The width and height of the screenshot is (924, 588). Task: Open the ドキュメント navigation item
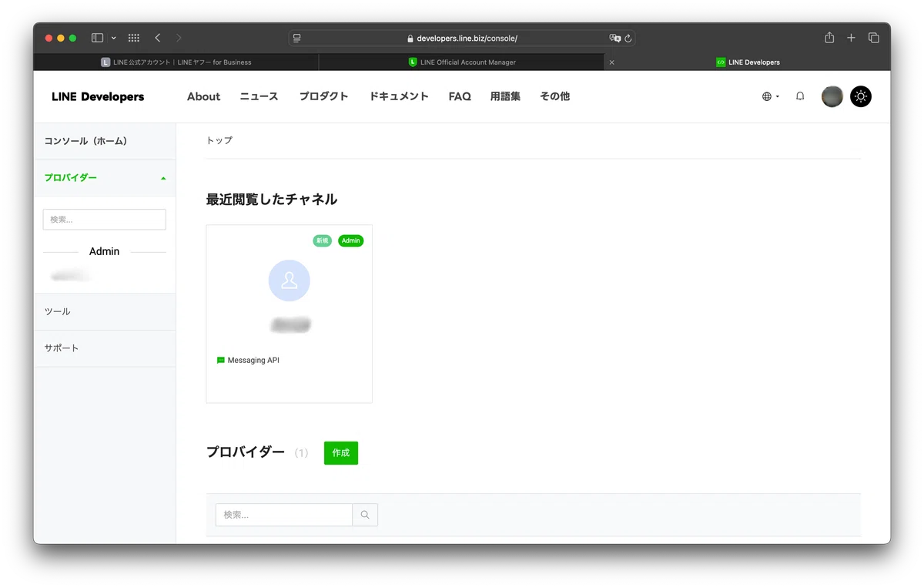tap(399, 96)
